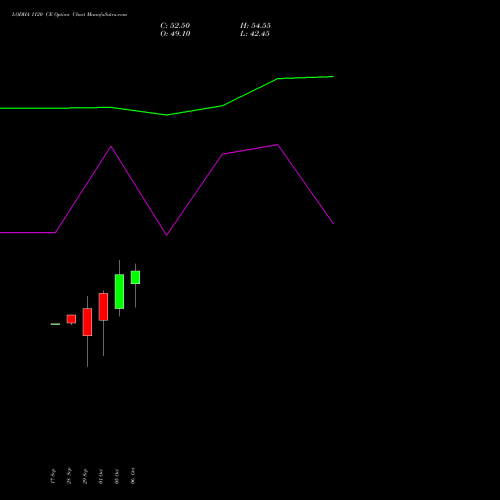Click the '29 Sep' date axis label
Image resolution: width=500 pixels, height=500 pixels.
pos(85,476)
